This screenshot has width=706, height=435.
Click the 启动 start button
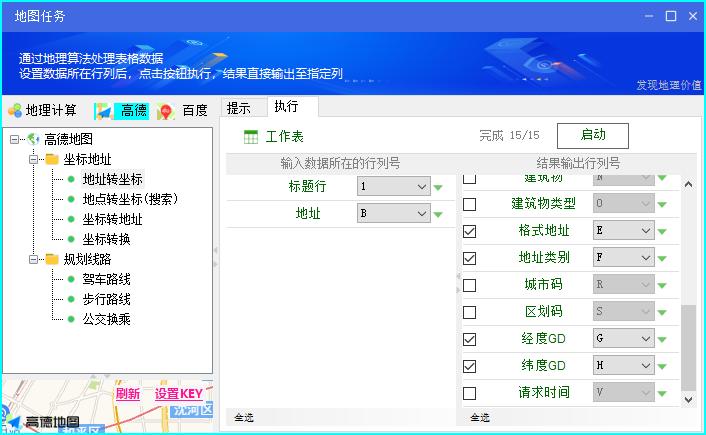593,136
